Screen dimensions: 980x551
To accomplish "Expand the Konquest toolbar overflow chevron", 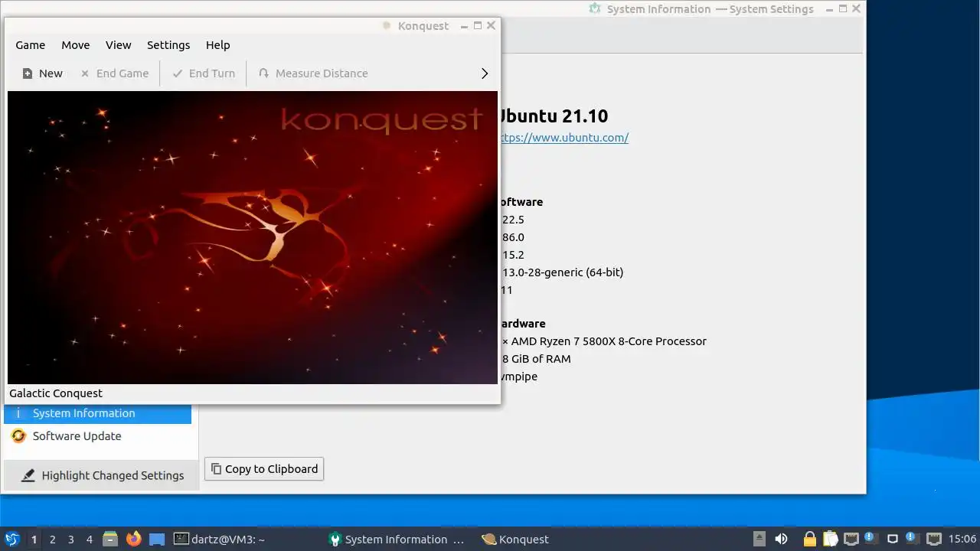I will [485, 73].
